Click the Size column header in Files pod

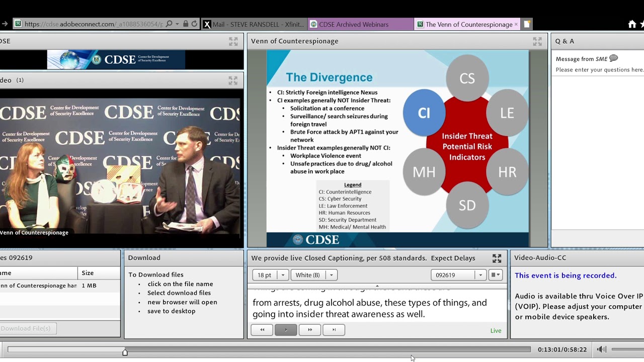99,273
